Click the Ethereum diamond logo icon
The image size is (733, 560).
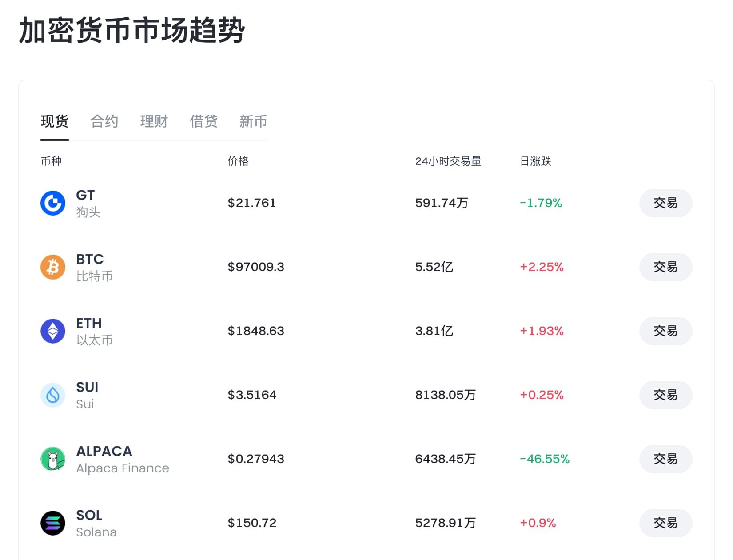pyautogui.click(x=53, y=331)
